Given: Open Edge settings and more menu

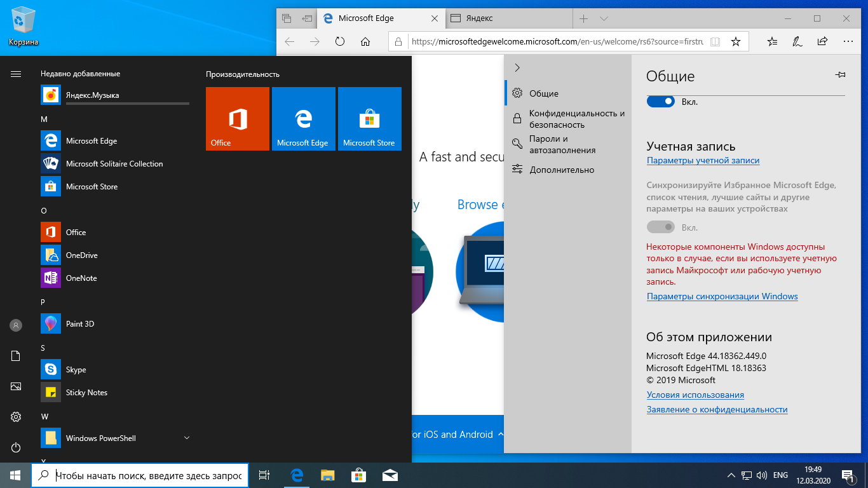Looking at the screenshot, I should pyautogui.click(x=848, y=42).
